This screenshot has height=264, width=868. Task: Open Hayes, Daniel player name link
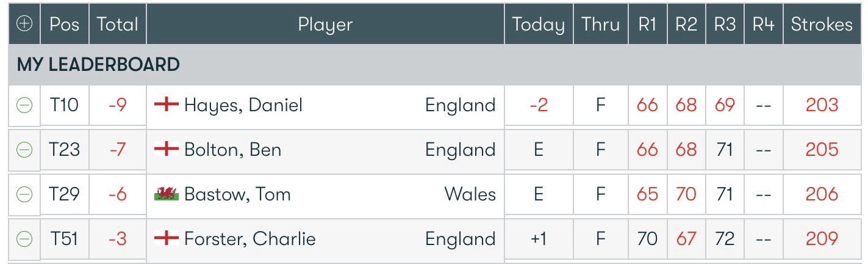pos(243,105)
